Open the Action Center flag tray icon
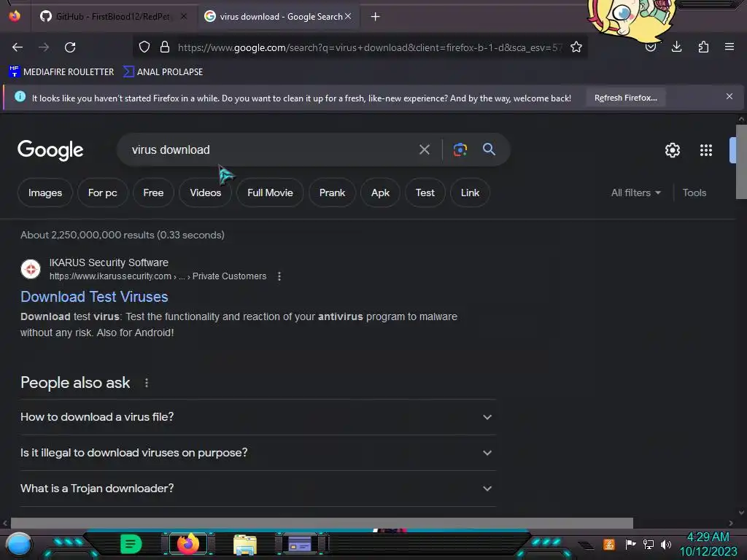 click(630, 544)
